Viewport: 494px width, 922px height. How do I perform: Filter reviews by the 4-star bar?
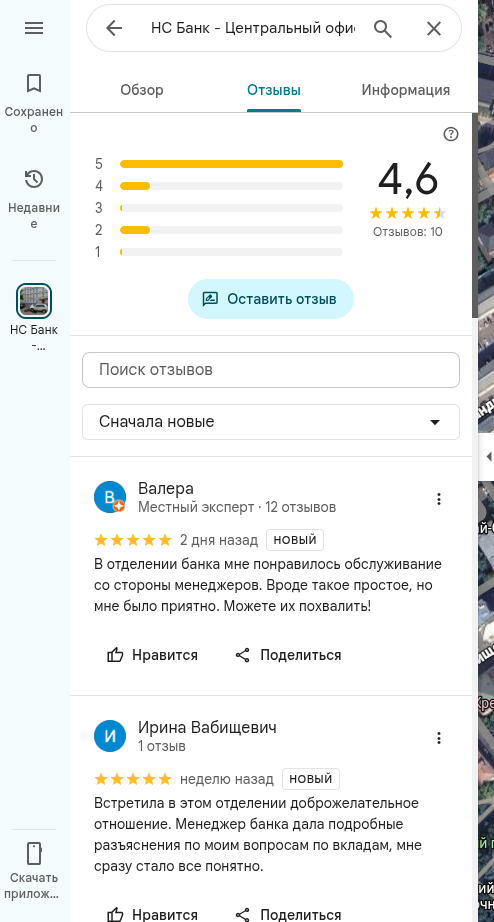point(219,186)
